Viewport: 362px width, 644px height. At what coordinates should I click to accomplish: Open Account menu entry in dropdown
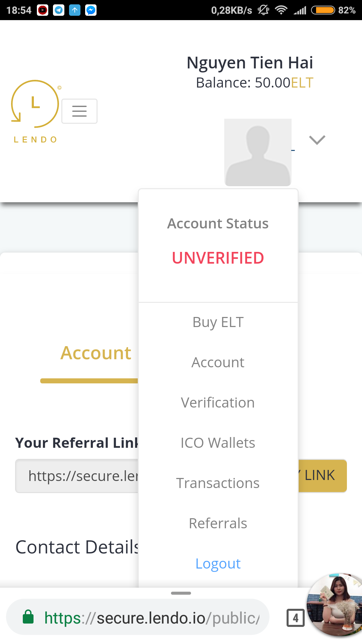[218, 363]
